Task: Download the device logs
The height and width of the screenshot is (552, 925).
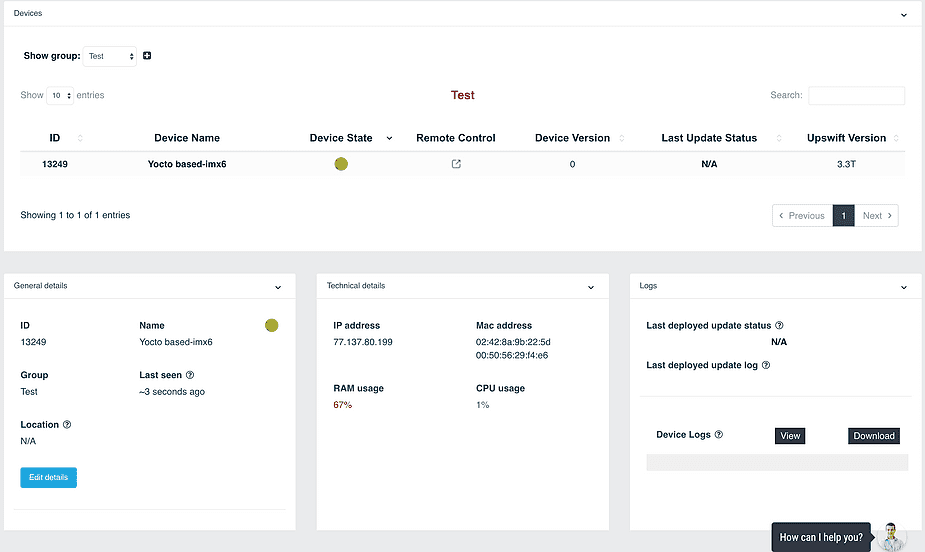Action: pos(874,436)
